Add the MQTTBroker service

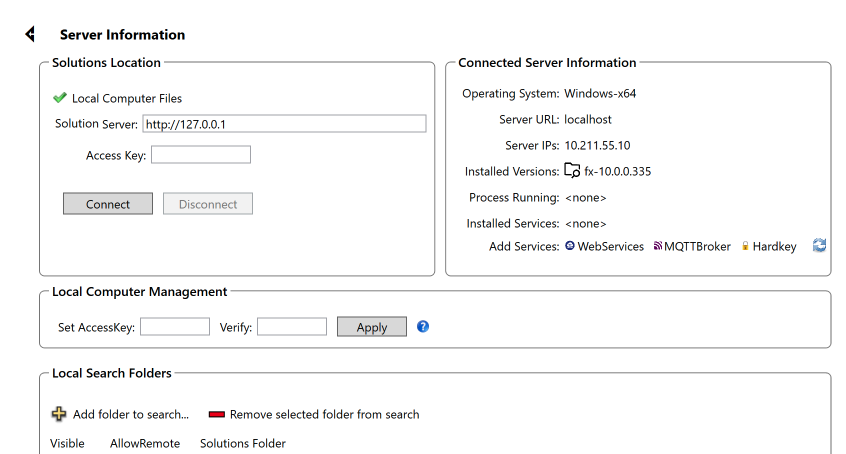[x=697, y=246]
